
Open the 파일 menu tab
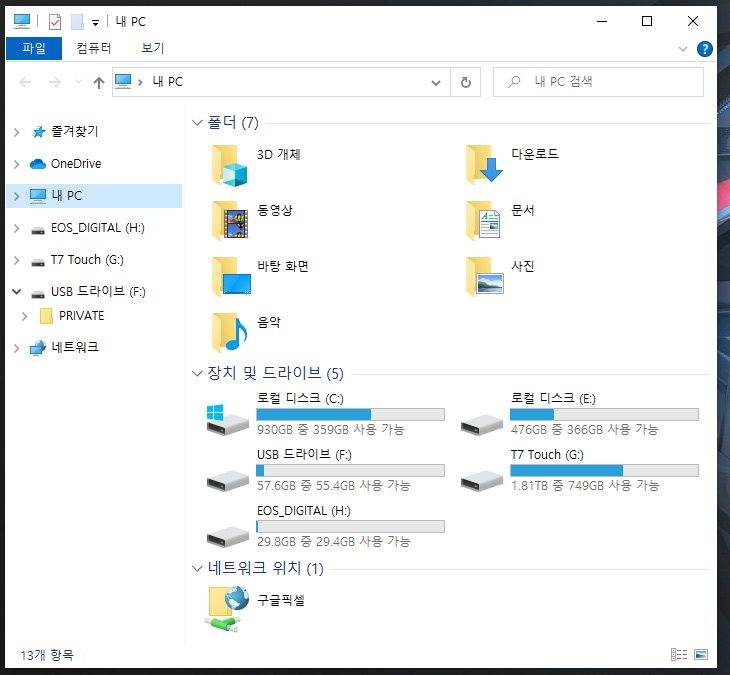pyautogui.click(x=34, y=48)
